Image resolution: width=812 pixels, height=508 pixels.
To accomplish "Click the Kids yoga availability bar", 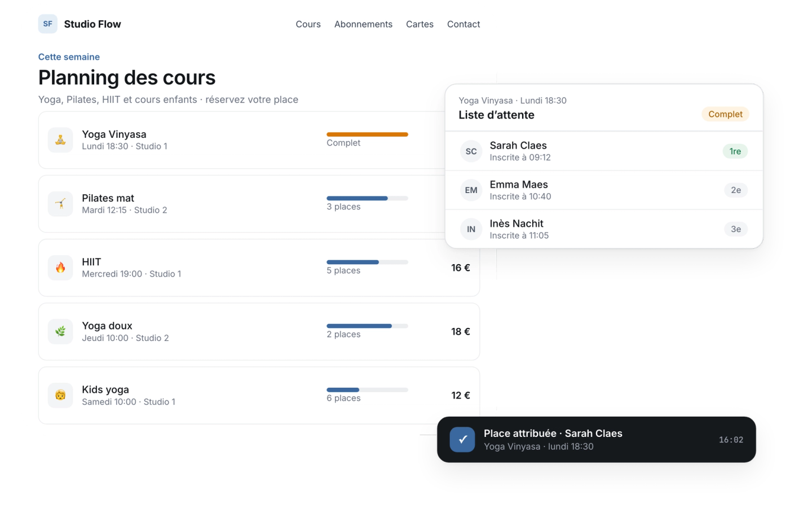I will click(367, 389).
